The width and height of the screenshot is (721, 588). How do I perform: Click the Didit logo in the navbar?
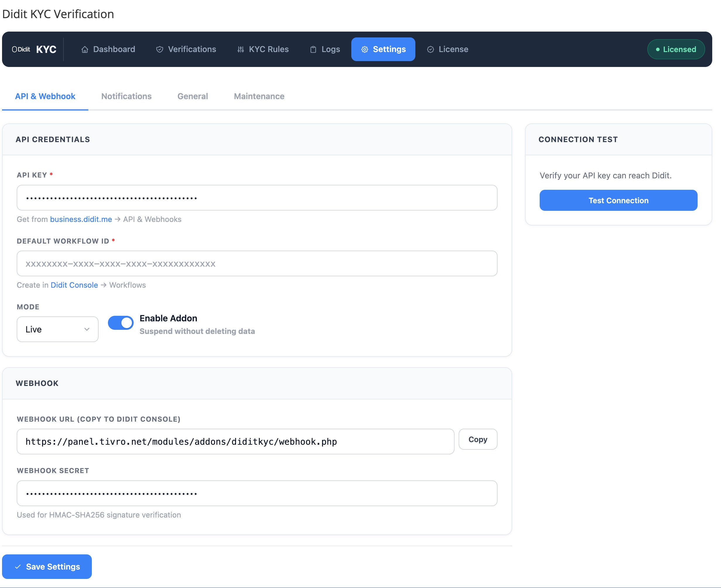pyautogui.click(x=21, y=49)
